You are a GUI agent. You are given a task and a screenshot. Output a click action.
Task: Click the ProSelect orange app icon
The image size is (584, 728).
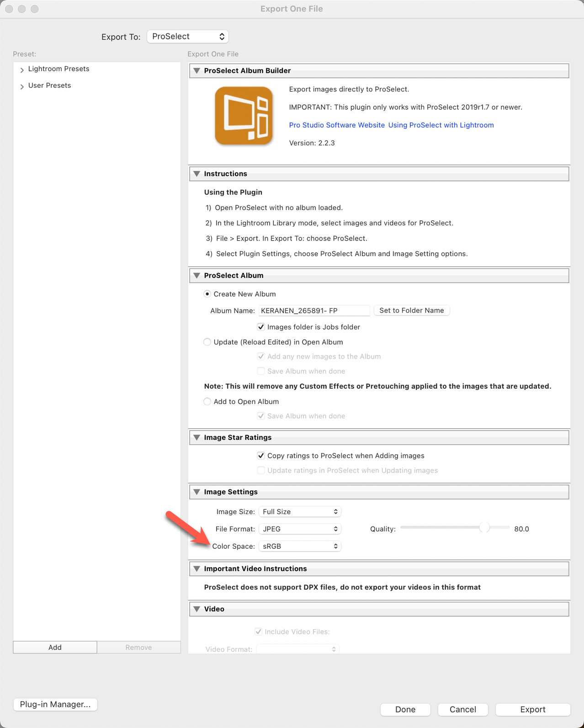click(244, 116)
